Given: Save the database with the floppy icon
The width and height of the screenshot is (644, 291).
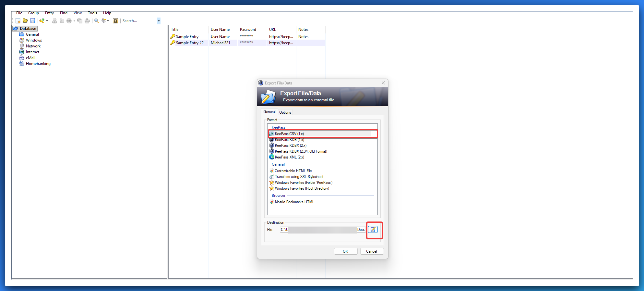Looking at the screenshot, I should pos(32,21).
